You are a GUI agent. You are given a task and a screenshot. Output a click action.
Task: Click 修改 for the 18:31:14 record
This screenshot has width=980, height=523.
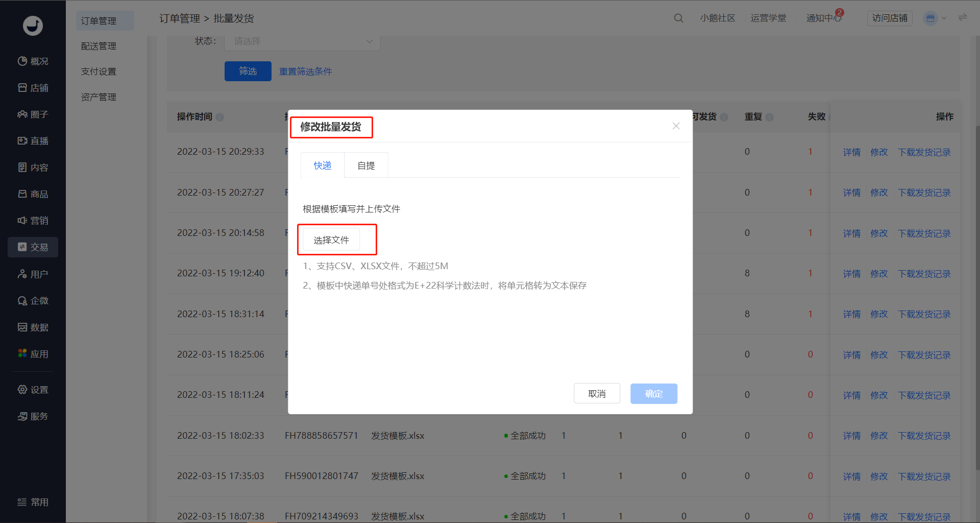coord(879,314)
